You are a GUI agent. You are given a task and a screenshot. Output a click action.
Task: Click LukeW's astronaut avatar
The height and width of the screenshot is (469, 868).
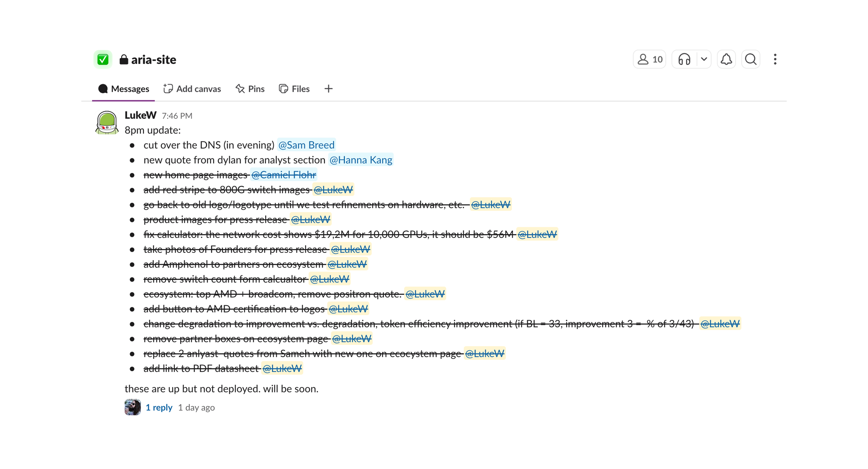click(107, 122)
